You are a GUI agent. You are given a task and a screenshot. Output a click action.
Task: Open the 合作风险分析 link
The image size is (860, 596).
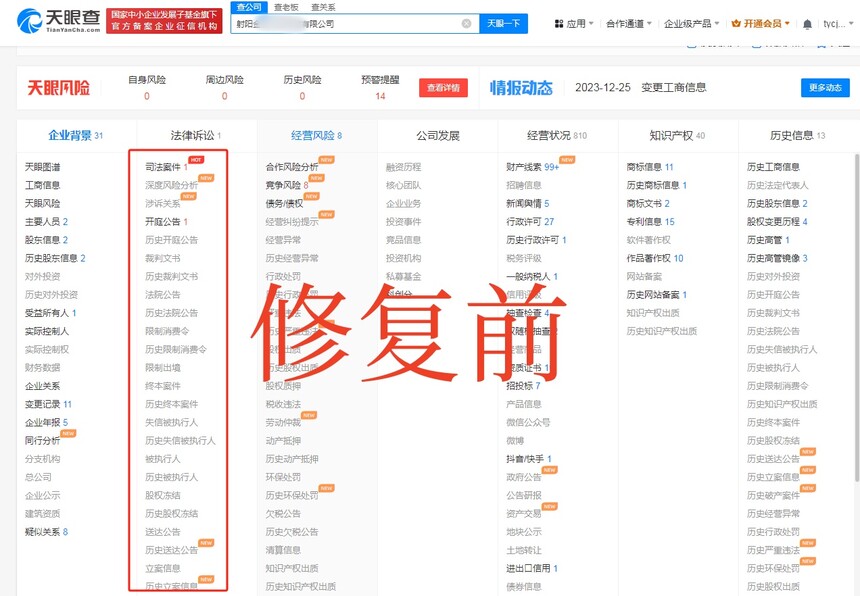292,167
